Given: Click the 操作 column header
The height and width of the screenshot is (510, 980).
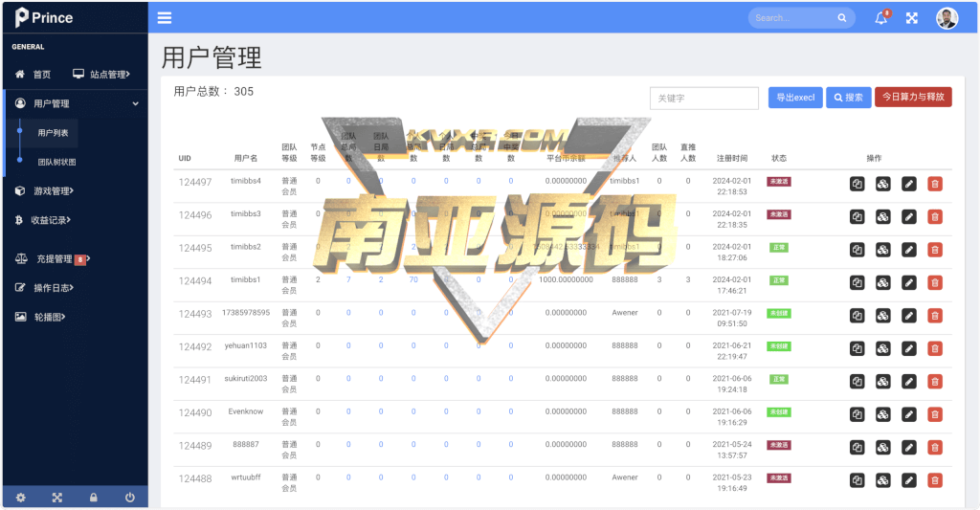Looking at the screenshot, I should click(x=874, y=158).
